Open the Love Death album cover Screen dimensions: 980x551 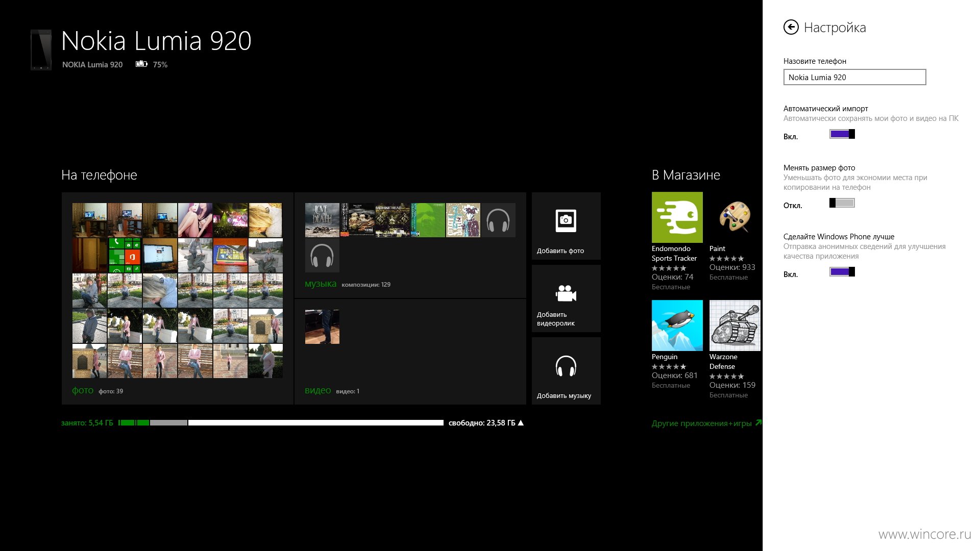322,220
